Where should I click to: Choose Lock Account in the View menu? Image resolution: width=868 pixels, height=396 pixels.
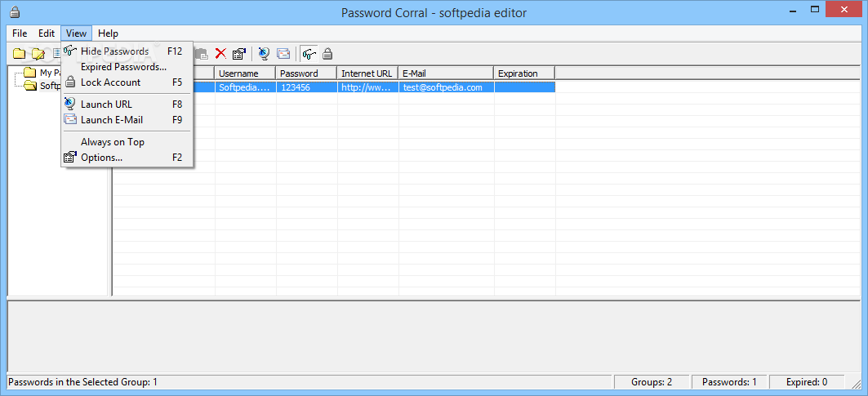click(x=127, y=82)
